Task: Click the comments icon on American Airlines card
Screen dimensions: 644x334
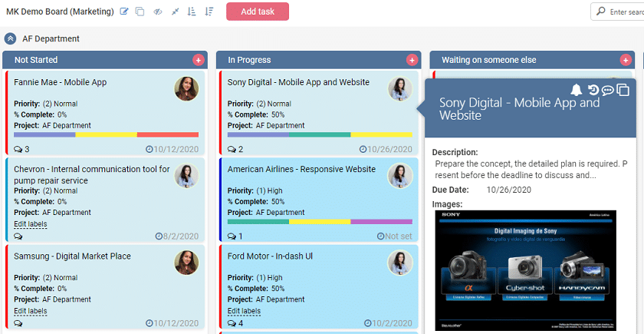Action: [232, 236]
